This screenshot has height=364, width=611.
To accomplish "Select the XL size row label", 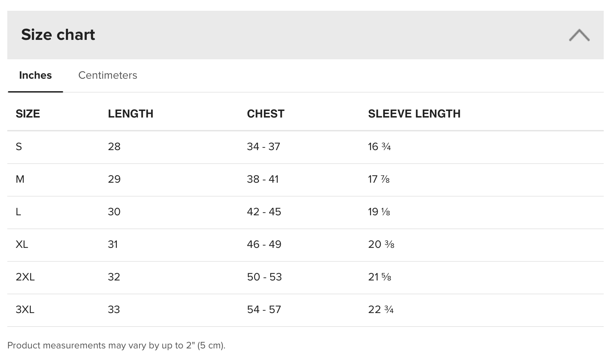I will pyautogui.click(x=22, y=244).
